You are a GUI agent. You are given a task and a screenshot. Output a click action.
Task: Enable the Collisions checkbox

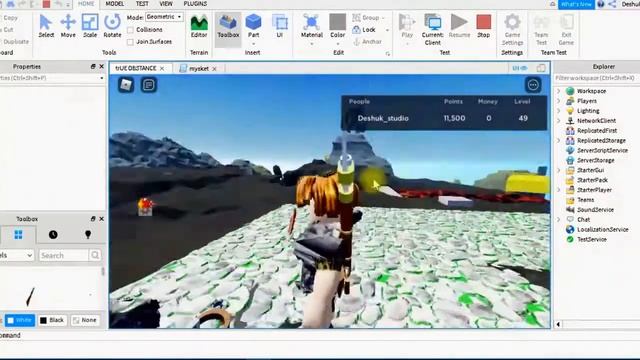pyautogui.click(x=130, y=30)
